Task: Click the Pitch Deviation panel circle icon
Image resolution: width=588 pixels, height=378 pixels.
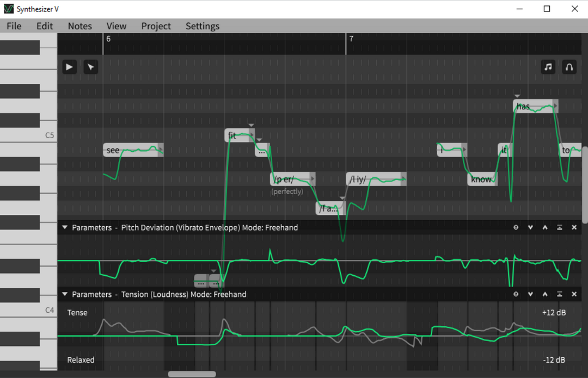Action: 516,227
